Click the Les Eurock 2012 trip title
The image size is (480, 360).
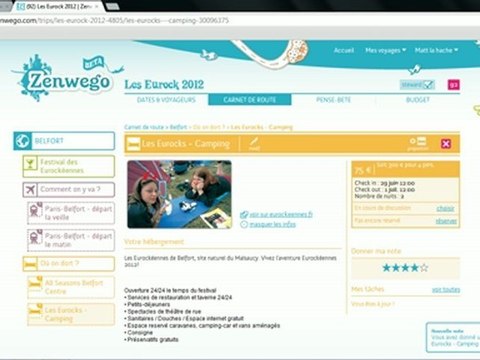164,85
